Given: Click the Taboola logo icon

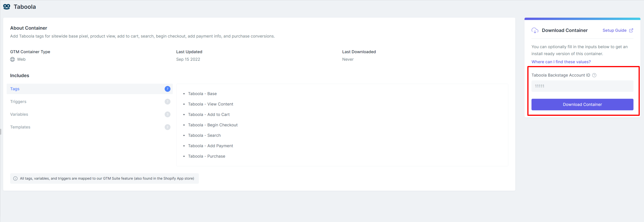Looking at the screenshot, I should point(7,7).
